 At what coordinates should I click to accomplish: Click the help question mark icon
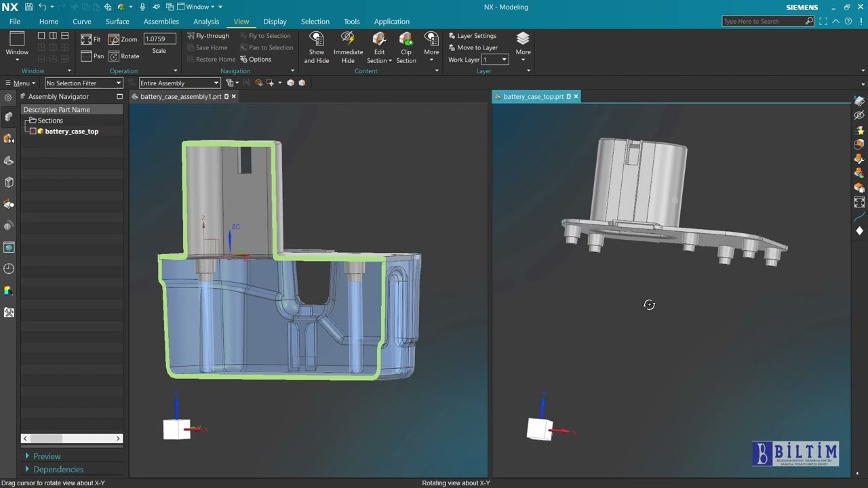[x=848, y=21]
